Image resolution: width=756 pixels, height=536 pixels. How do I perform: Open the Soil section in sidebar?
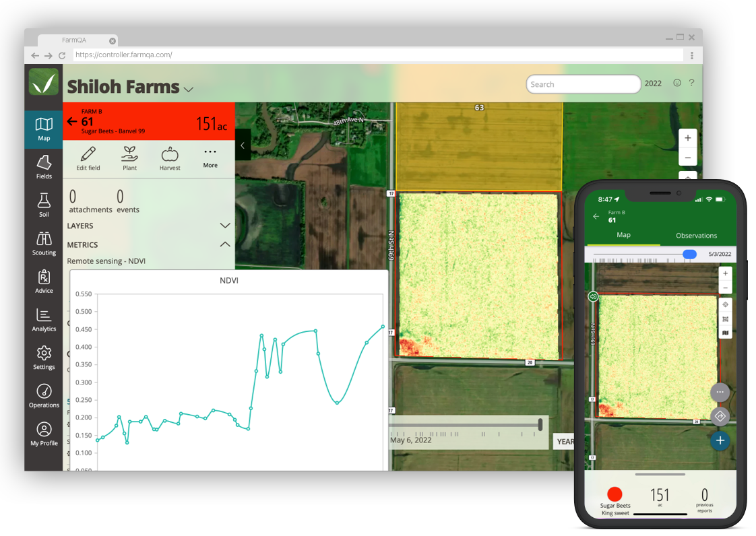(44, 205)
